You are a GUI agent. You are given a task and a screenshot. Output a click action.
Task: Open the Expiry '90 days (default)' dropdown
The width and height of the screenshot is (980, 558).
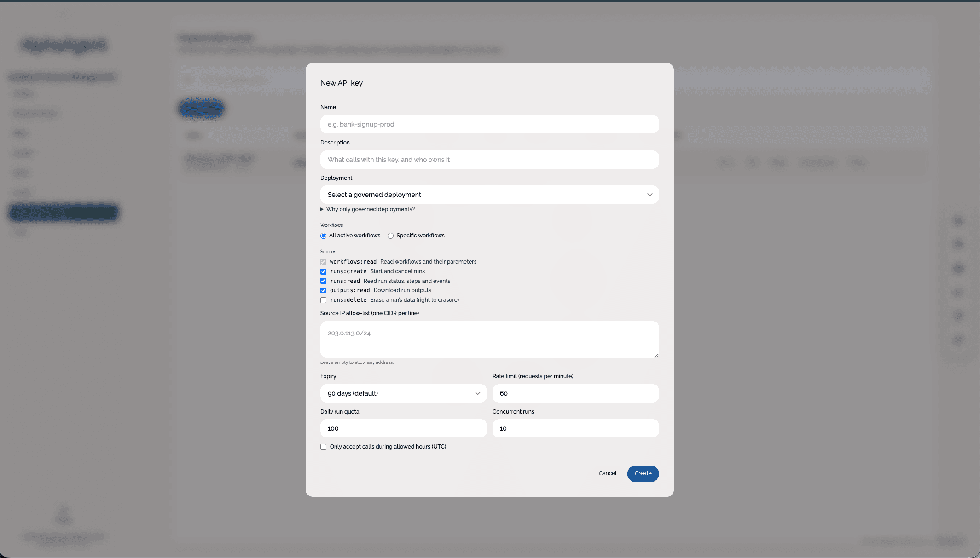[403, 393]
